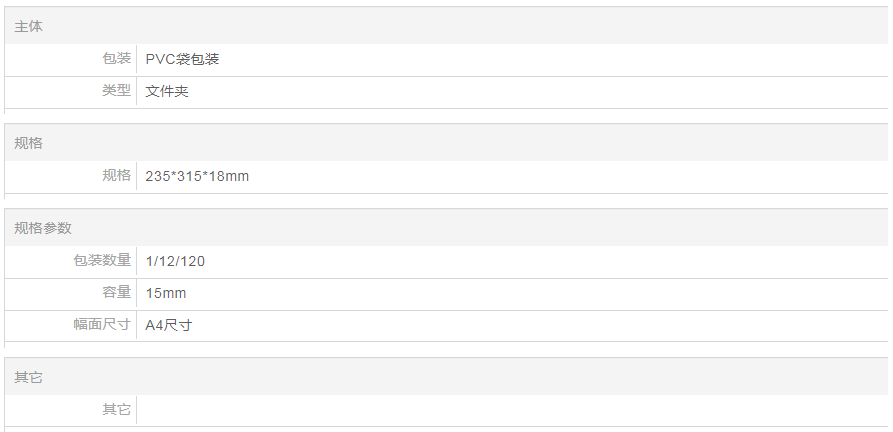The height and width of the screenshot is (432, 893).
Task: Click the 类型 row label
Action: click(116, 91)
